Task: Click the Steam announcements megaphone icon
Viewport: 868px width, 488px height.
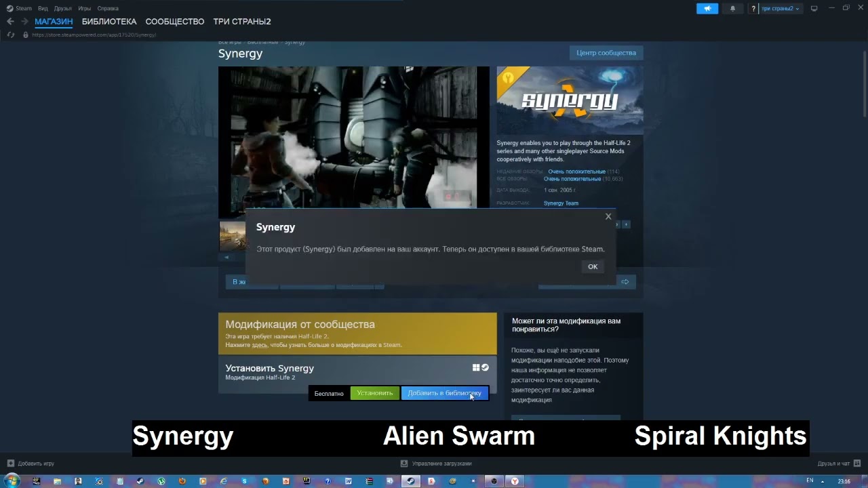Action: coord(707,8)
